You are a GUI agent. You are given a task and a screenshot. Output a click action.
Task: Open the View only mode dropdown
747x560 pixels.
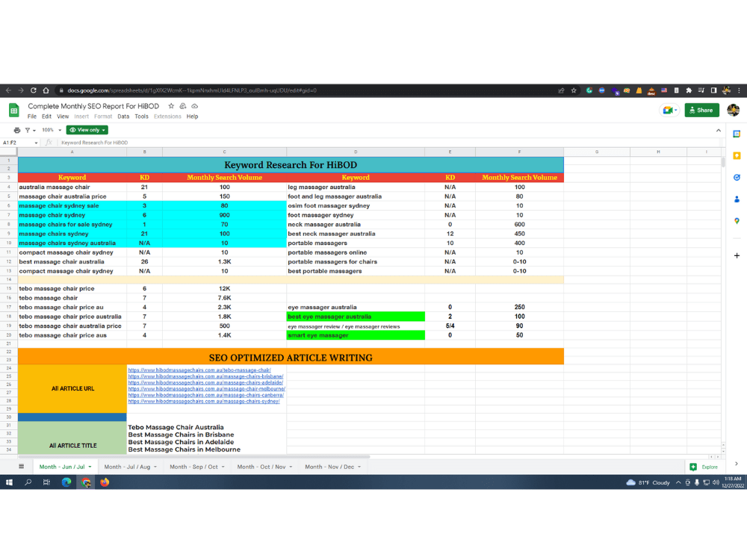pos(87,130)
